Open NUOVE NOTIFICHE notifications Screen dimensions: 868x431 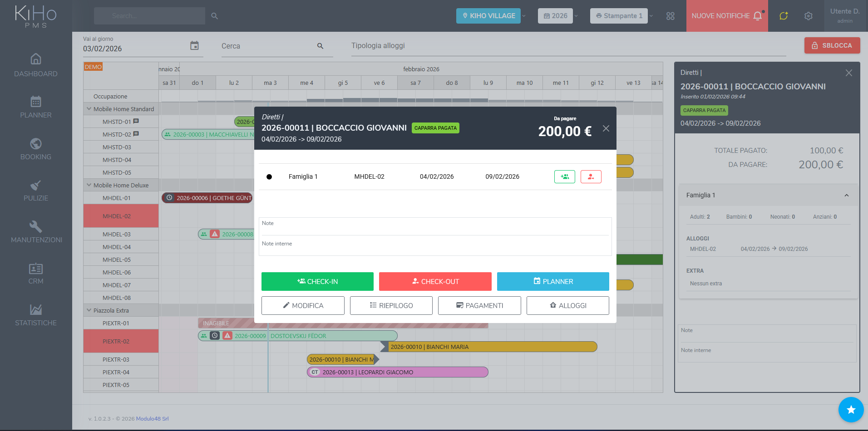pyautogui.click(x=727, y=16)
